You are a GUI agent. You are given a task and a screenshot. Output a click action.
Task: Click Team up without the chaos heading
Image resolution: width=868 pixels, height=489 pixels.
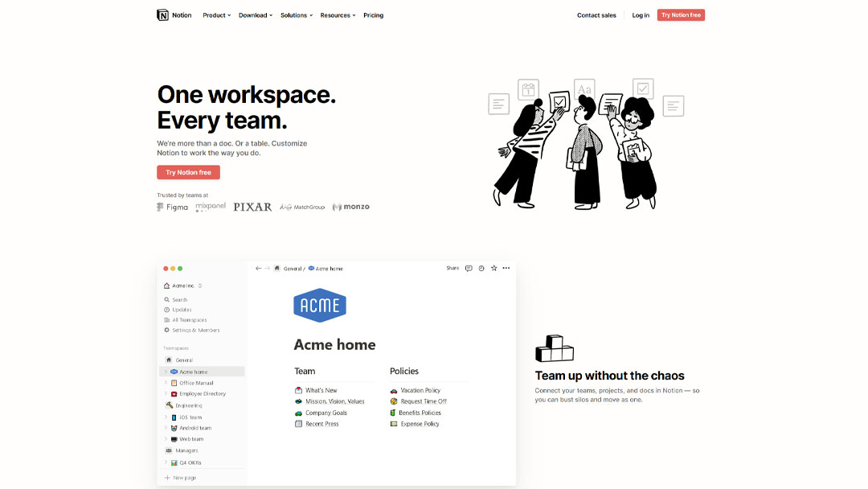pyautogui.click(x=609, y=376)
